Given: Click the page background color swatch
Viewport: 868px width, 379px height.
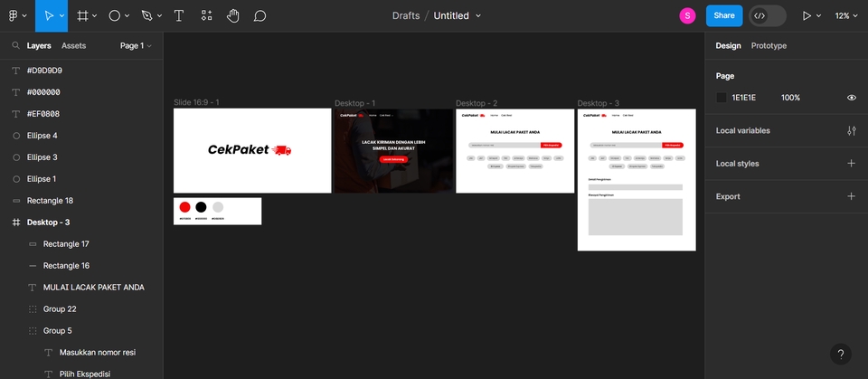Looking at the screenshot, I should click(722, 98).
